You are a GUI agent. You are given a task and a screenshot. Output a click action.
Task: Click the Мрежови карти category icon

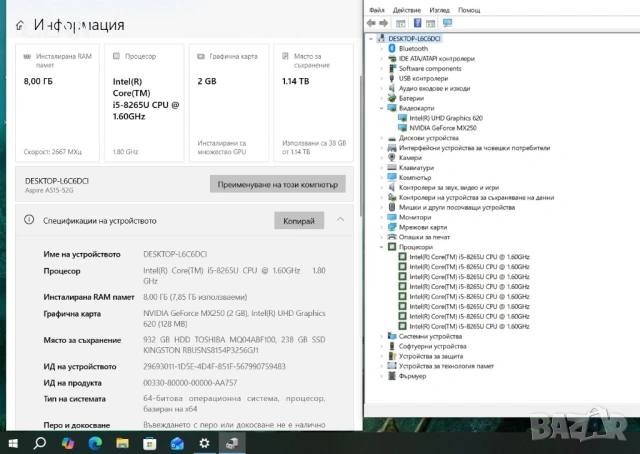tap(392, 227)
